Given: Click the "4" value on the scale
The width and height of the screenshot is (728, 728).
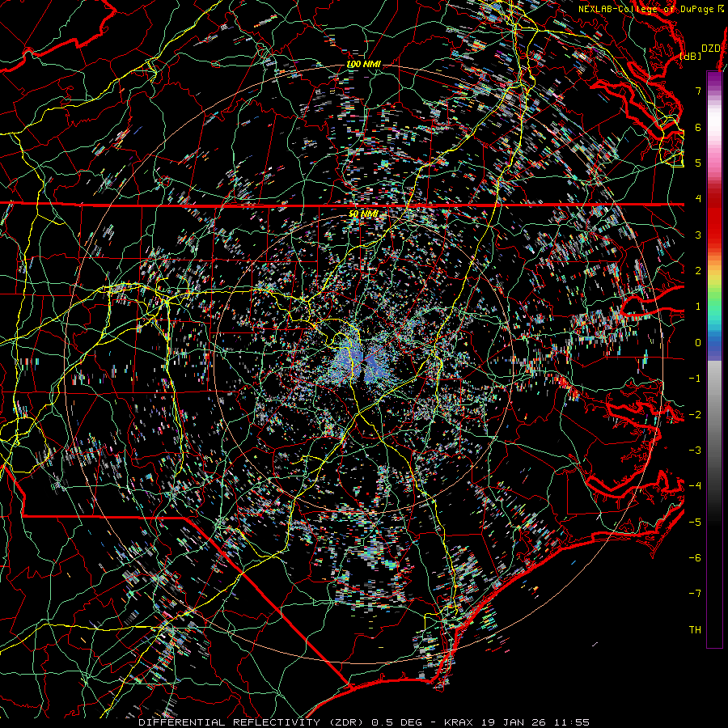Looking at the screenshot, I should point(698,199).
